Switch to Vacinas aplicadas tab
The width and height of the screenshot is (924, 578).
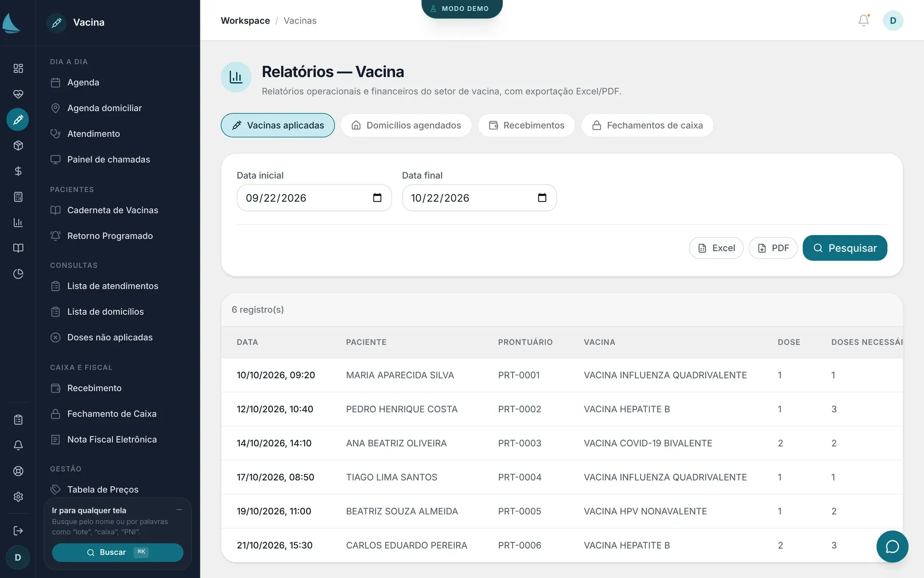coord(278,125)
